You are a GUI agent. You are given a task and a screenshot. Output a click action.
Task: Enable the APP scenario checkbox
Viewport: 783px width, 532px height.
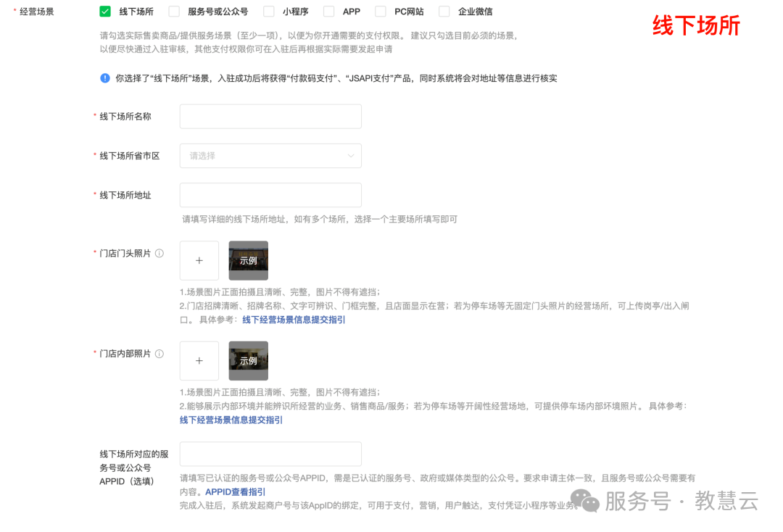coord(330,11)
